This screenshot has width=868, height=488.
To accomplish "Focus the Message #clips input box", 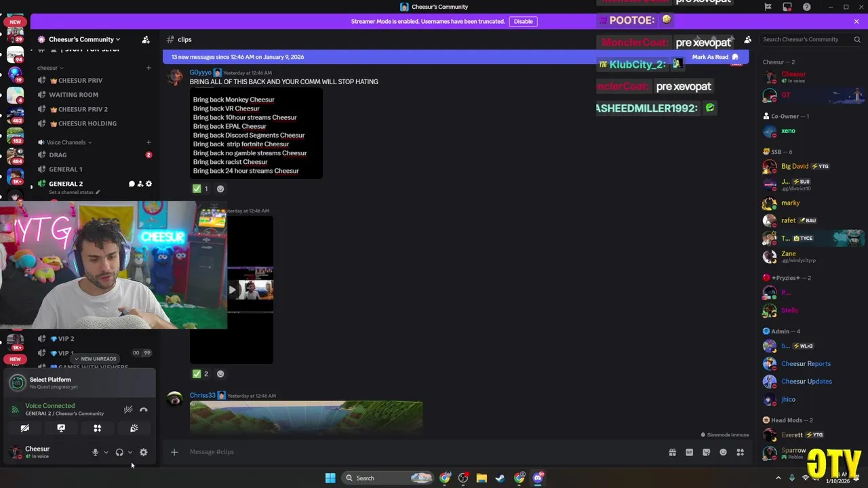I will (x=420, y=452).
